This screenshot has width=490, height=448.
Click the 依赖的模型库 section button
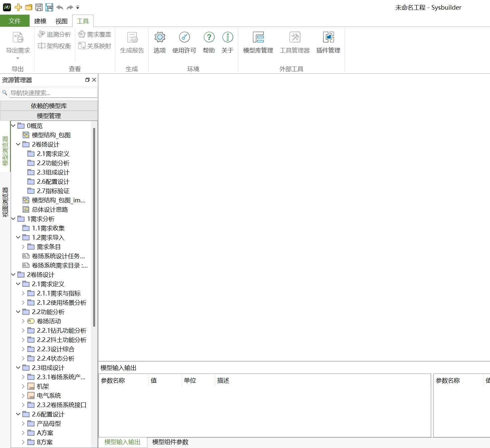[49, 106]
